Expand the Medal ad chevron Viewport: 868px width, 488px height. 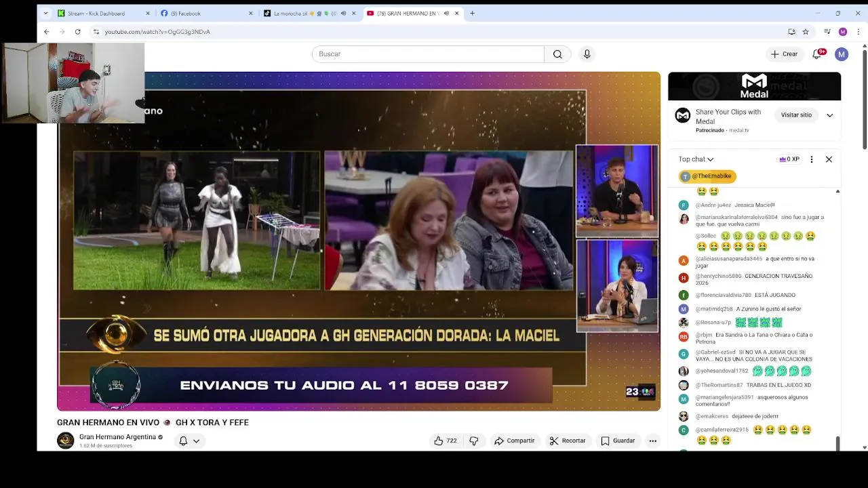pos(829,115)
